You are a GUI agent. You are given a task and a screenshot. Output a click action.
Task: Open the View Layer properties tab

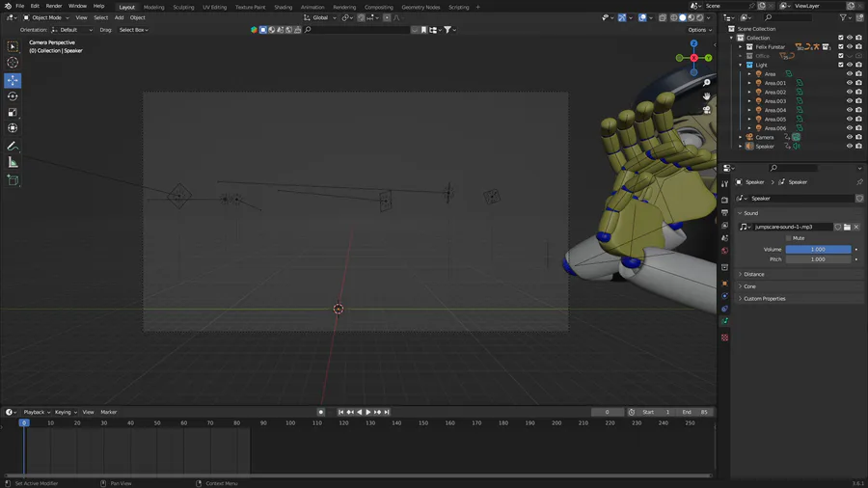click(x=724, y=225)
